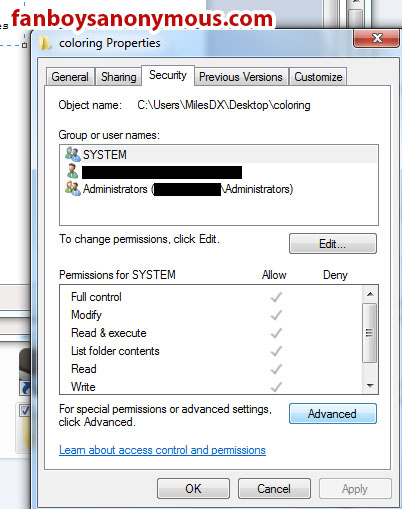This screenshot has width=402, height=509.
Task: Click the permissions list scrollbar thumb
Action: click(369, 333)
